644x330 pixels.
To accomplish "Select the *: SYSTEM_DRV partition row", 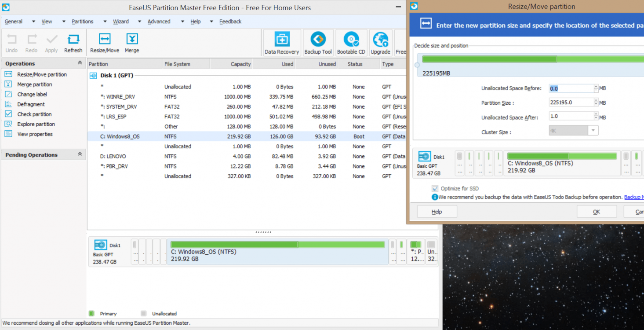I will pyautogui.click(x=247, y=106).
